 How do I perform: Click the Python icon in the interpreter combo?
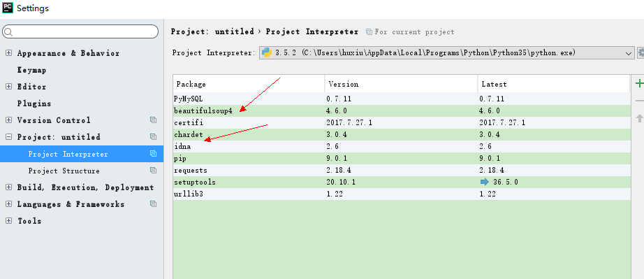267,52
